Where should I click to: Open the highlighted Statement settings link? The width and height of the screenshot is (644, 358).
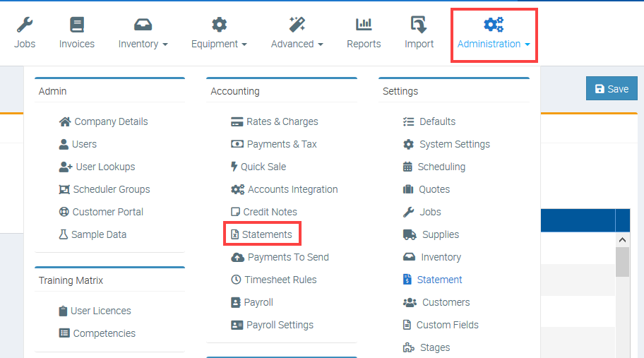pos(432,280)
